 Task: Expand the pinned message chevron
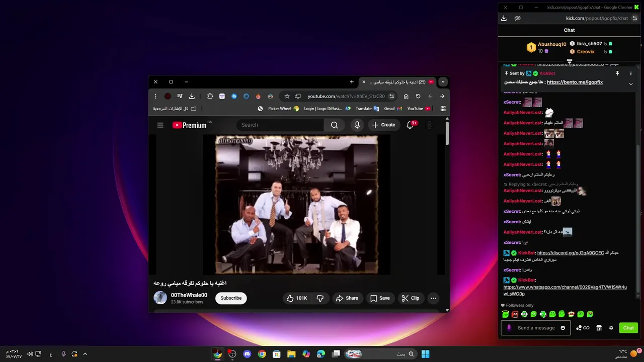tap(631, 84)
